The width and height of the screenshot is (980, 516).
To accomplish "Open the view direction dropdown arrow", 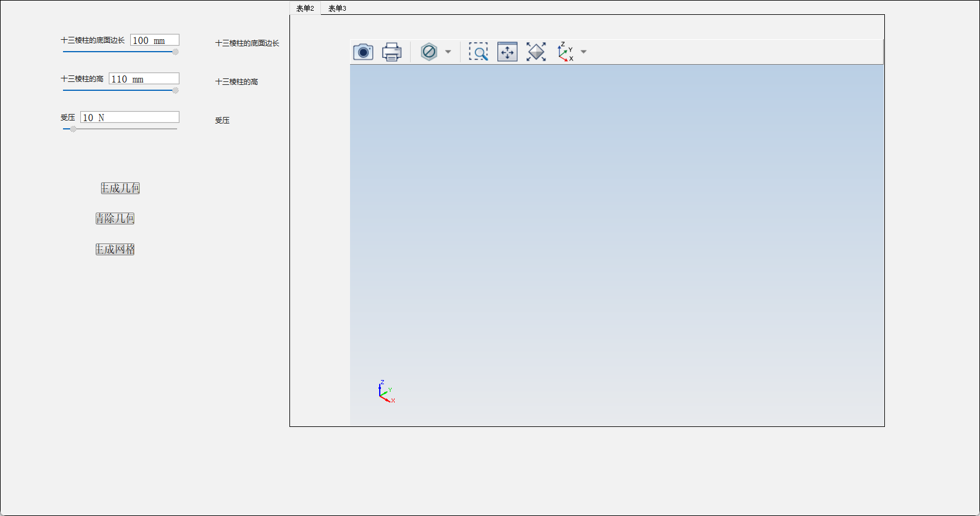I will pyautogui.click(x=584, y=52).
